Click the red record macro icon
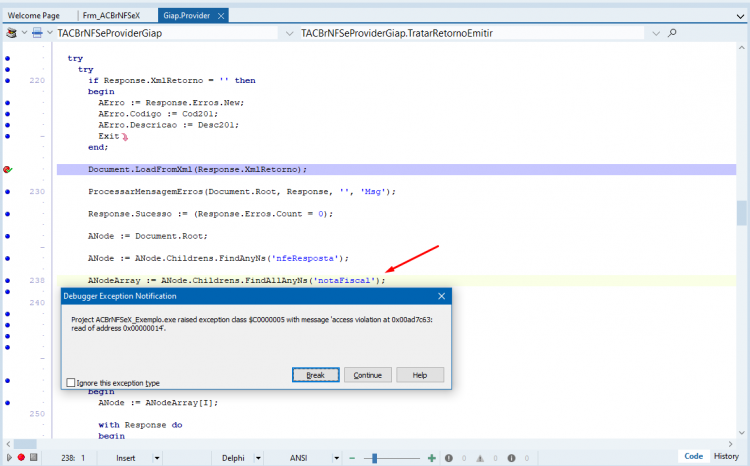750x466 pixels. point(21,457)
